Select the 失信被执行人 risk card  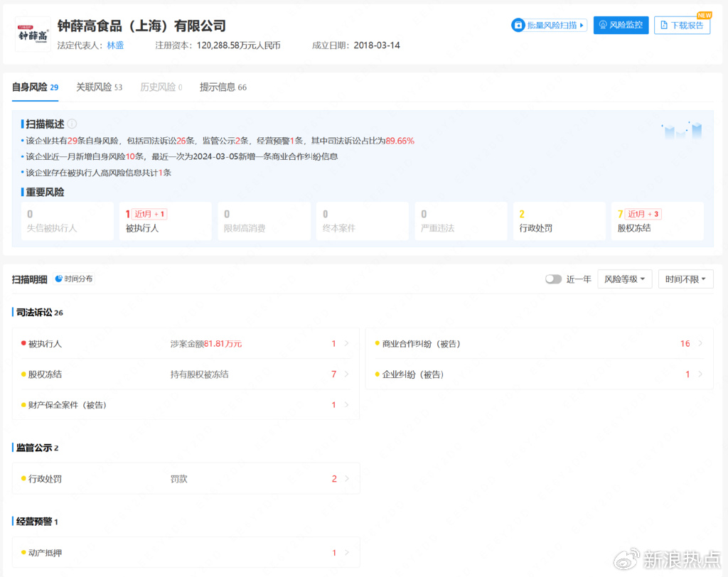click(68, 221)
